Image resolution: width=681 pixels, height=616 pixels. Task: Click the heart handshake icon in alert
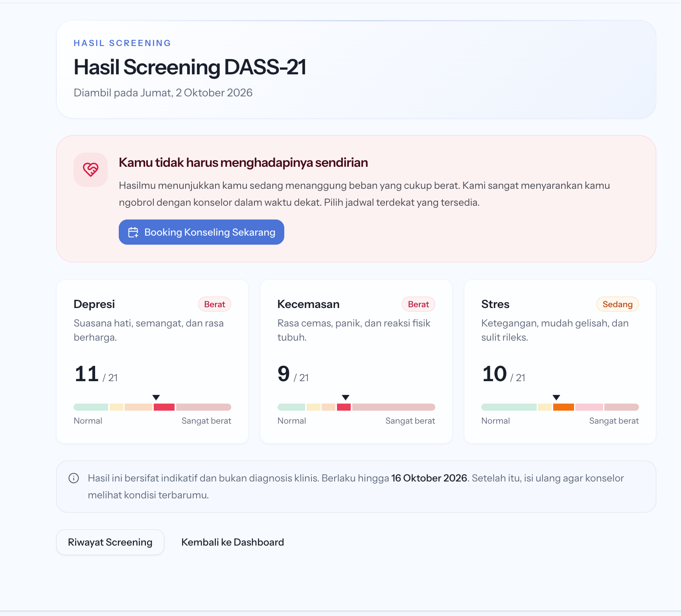(x=90, y=170)
